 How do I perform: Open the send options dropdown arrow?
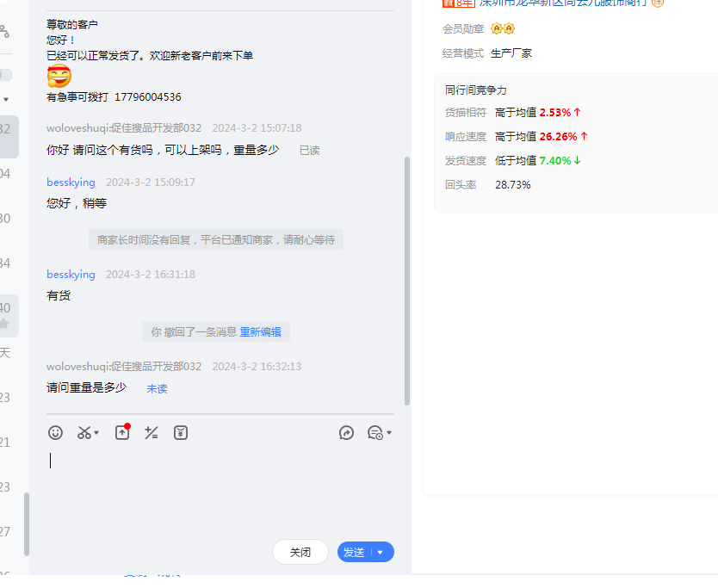(381, 553)
